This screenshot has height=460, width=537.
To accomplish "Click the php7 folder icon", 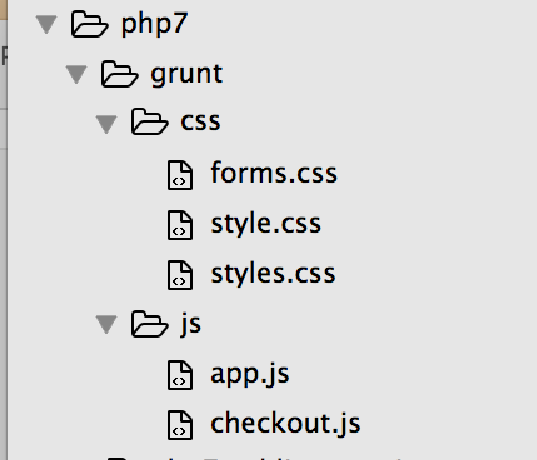I will 89,24.
